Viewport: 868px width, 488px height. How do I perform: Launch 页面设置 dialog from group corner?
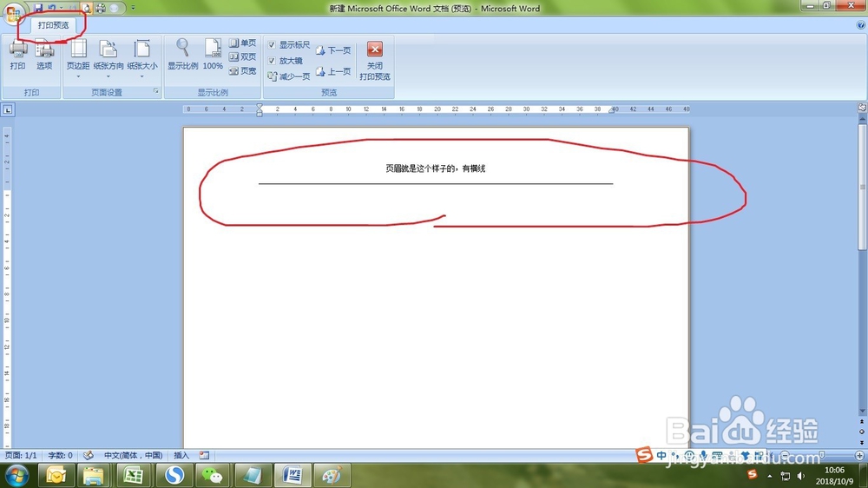[156, 91]
